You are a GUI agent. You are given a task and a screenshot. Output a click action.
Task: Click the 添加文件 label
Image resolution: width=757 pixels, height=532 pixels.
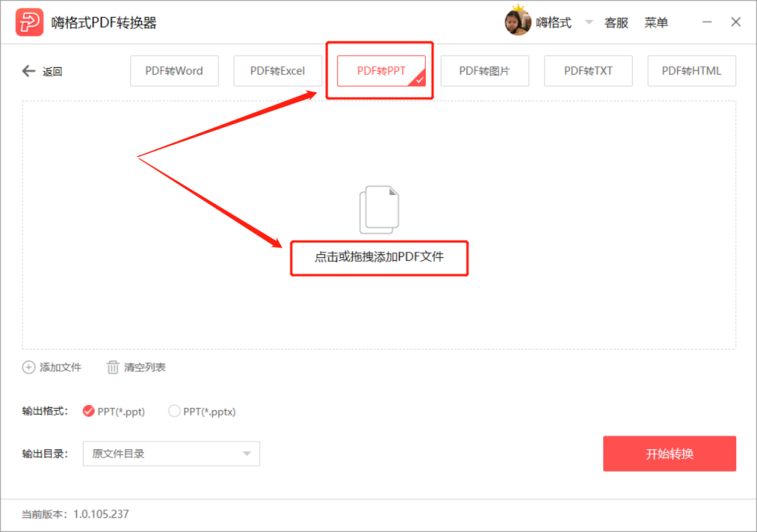pos(61,367)
